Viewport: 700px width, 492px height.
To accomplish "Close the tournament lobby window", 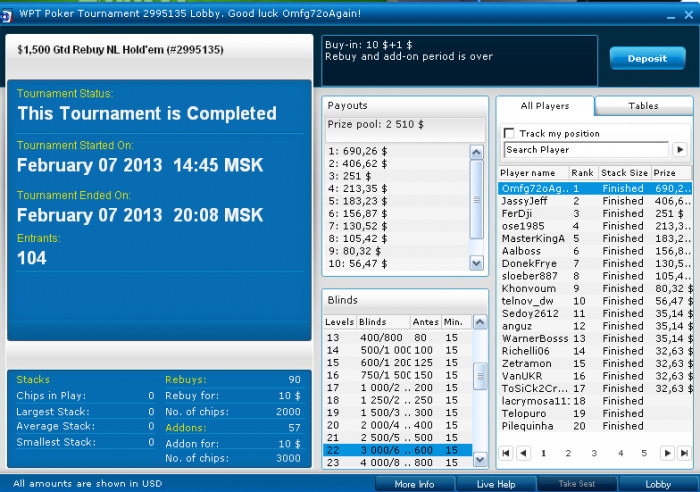I will [689, 15].
